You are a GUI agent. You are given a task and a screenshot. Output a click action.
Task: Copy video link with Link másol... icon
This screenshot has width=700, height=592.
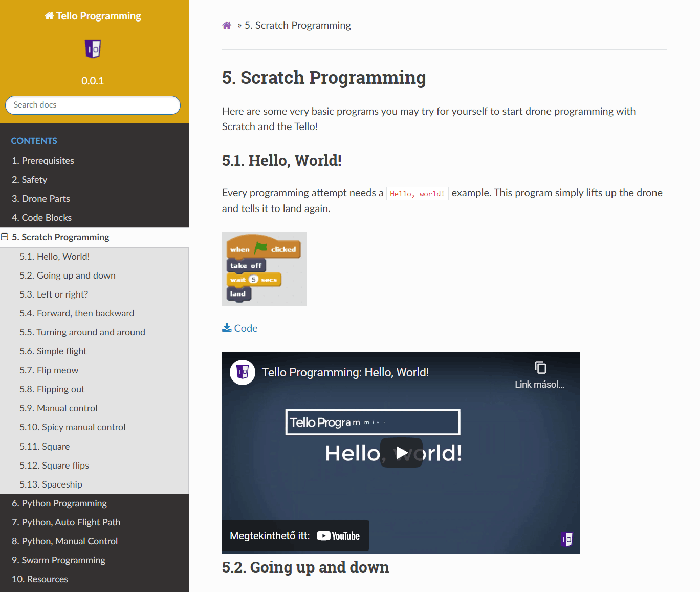pos(540,375)
